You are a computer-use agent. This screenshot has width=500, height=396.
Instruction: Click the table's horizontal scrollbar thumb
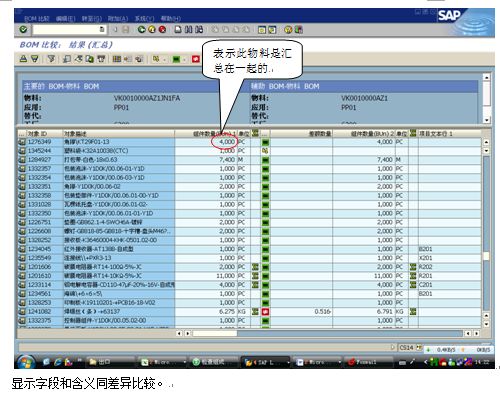215,333
